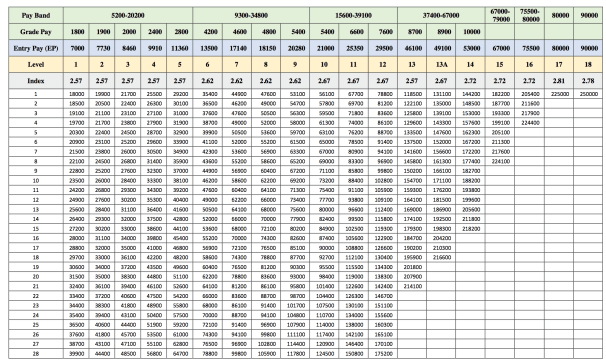Select grade pay cell '8700'

click(x=412, y=32)
